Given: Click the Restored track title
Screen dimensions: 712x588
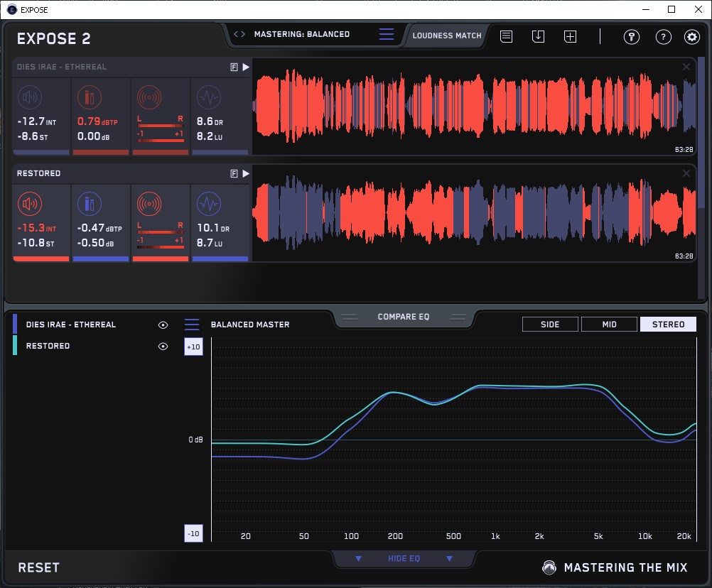Looking at the screenshot, I should coord(38,173).
